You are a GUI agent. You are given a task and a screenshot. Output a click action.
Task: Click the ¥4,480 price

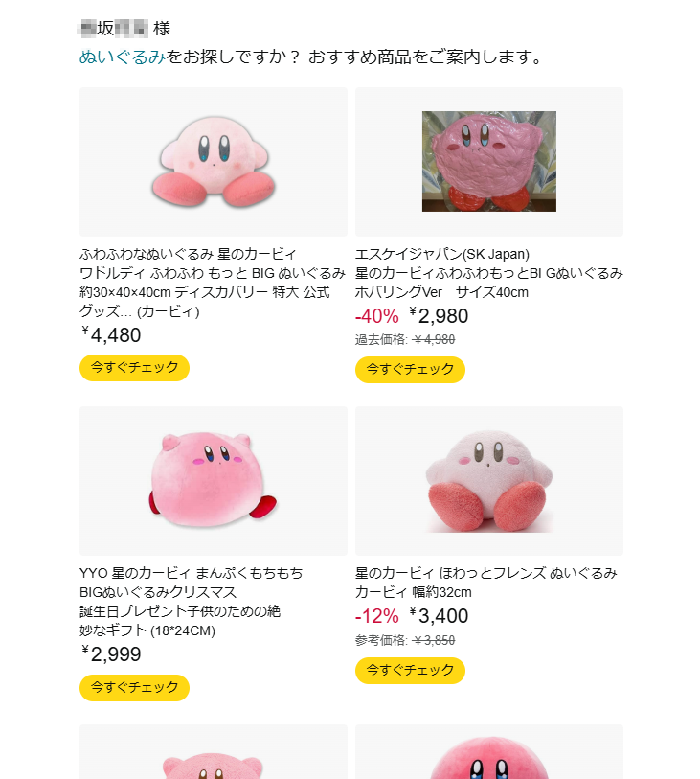pyautogui.click(x=112, y=335)
